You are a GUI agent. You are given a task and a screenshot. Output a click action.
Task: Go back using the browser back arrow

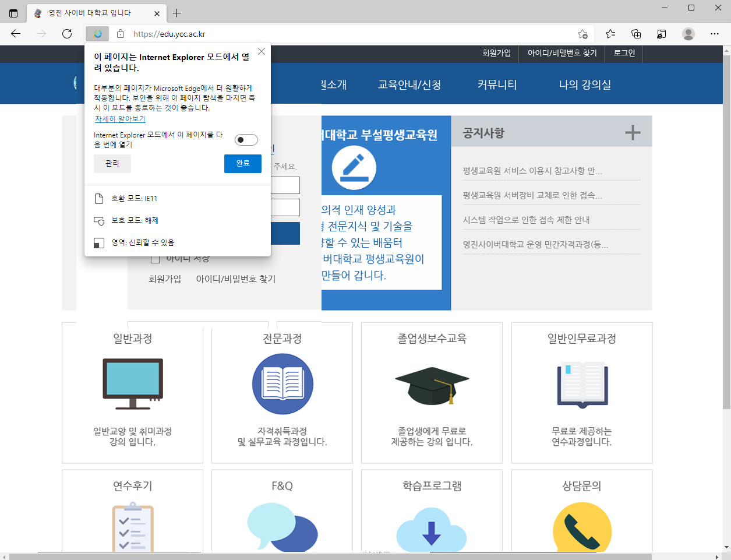[16, 34]
